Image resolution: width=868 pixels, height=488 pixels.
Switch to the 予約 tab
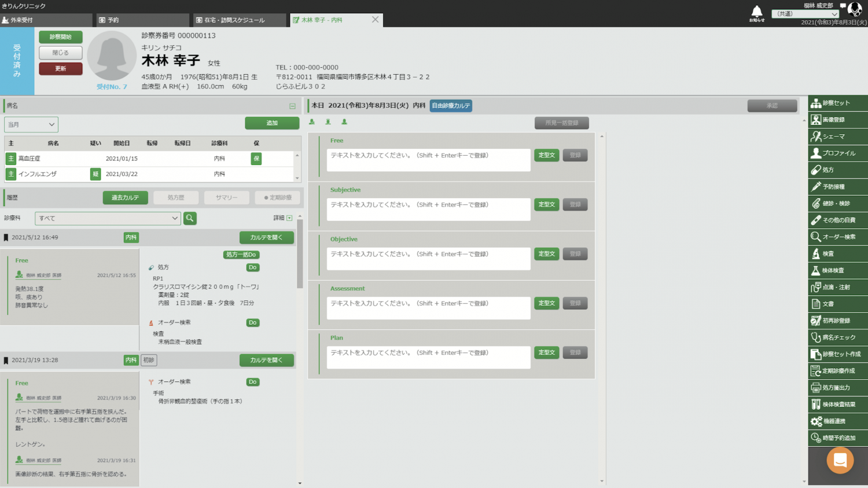tap(142, 20)
